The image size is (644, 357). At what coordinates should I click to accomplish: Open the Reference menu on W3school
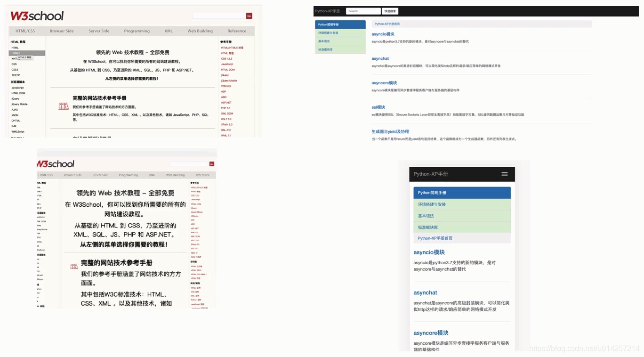point(237,31)
